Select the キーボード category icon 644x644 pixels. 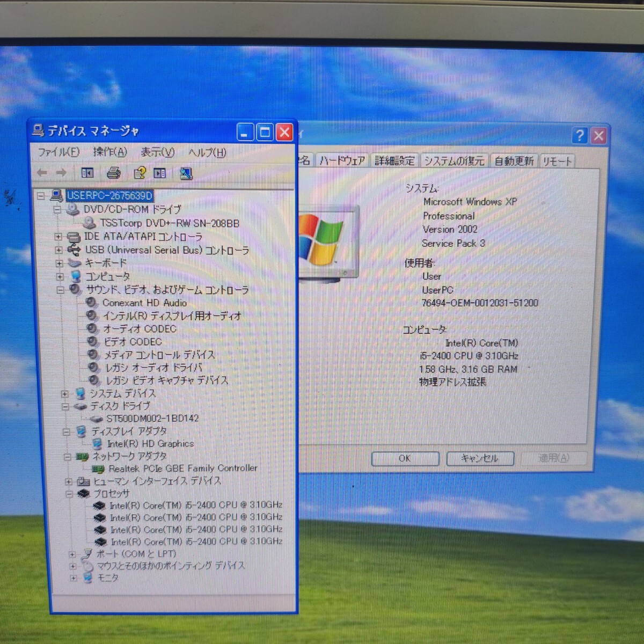point(75,264)
